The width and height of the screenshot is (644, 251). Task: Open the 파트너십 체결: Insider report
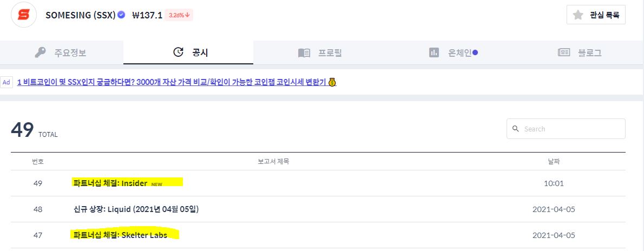coord(110,183)
